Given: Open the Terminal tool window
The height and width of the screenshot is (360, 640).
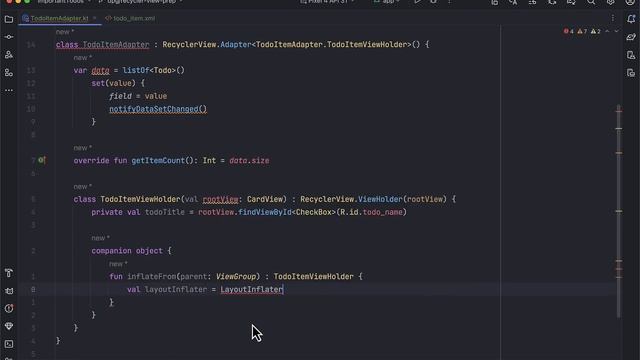Looking at the screenshot, I should pyautogui.click(x=9, y=344).
